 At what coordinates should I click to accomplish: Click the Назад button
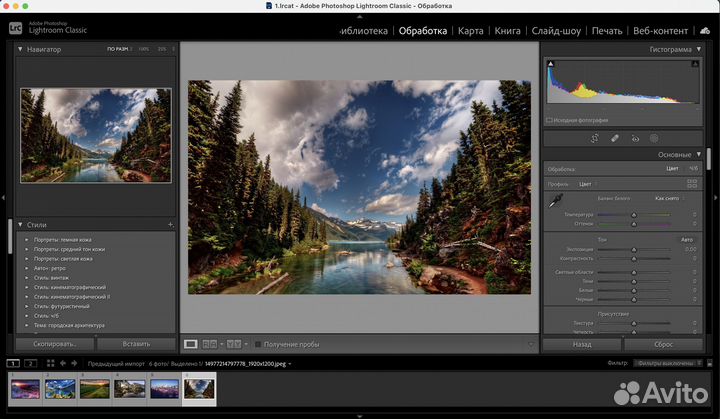pos(582,344)
